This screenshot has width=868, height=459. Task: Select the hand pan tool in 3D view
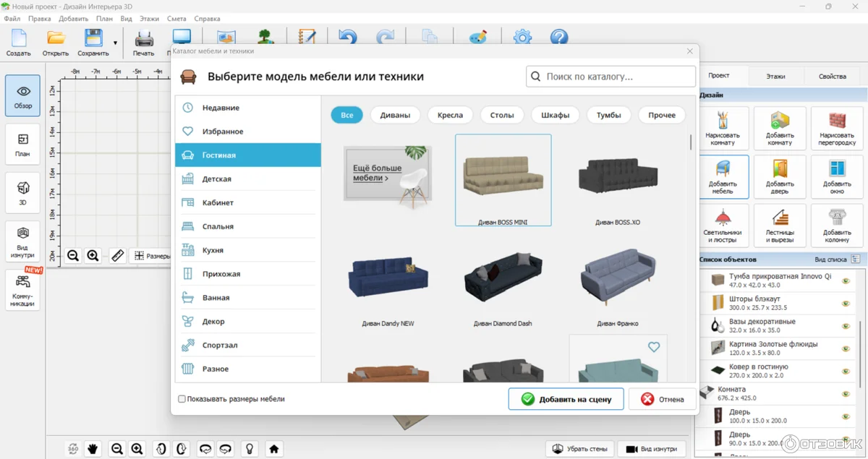93,449
